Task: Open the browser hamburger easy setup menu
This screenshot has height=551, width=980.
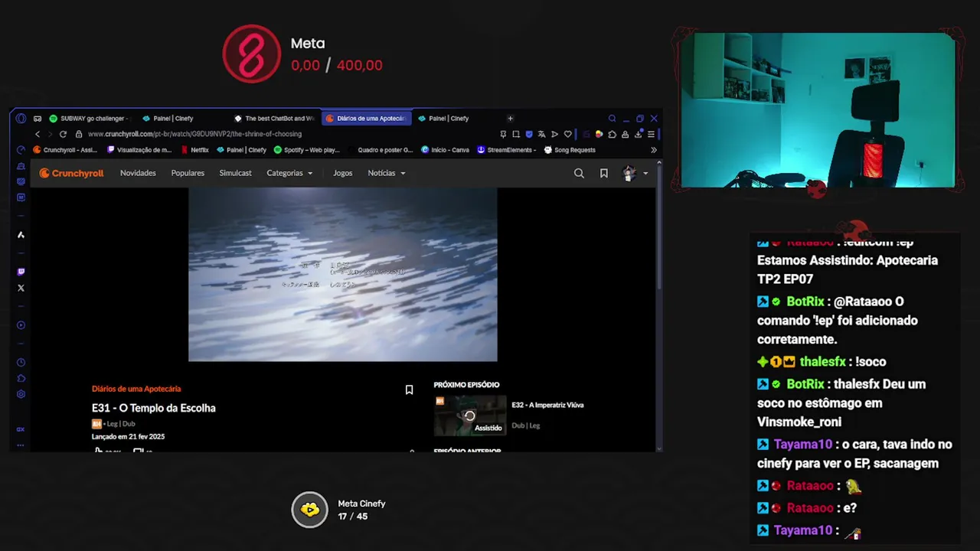Action: point(651,134)
